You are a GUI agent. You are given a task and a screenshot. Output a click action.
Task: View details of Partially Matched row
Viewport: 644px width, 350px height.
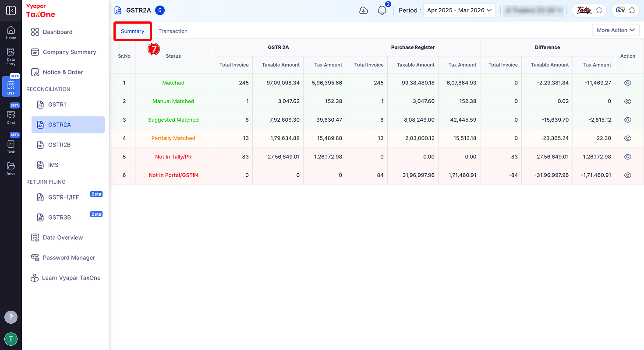pyautogui.click(x=627, y=138)
